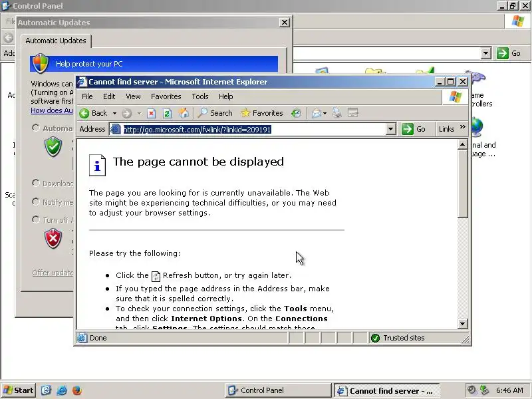The width and height of the screenshot is (532, 399).
Task: Click the green check shield icon
Action: [x=53, y=147]
